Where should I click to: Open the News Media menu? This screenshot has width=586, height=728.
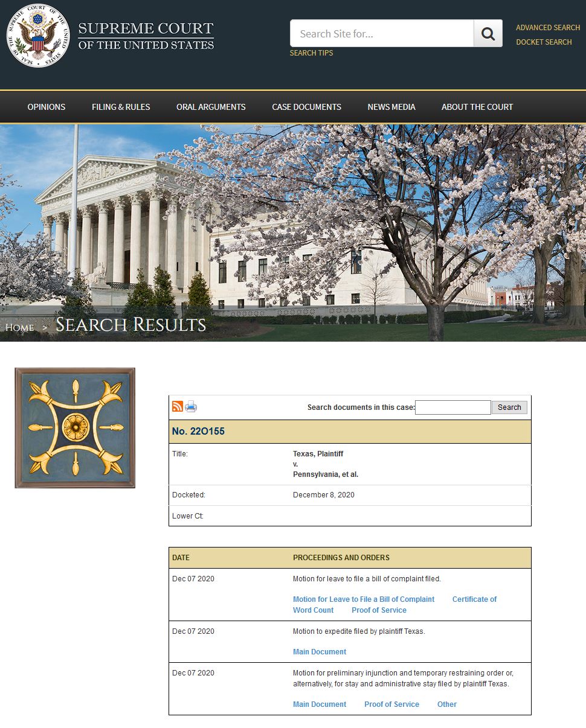point(391,107)
